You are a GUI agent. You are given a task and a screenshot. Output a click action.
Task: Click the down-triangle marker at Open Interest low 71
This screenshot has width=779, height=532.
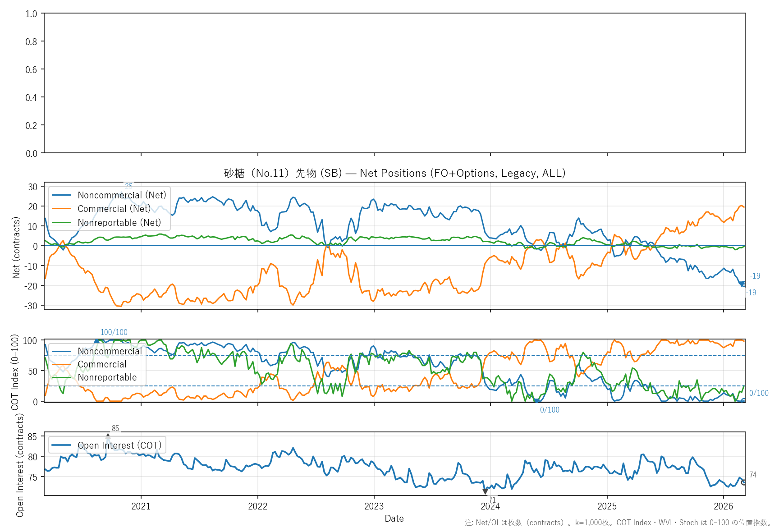[485, 491]
